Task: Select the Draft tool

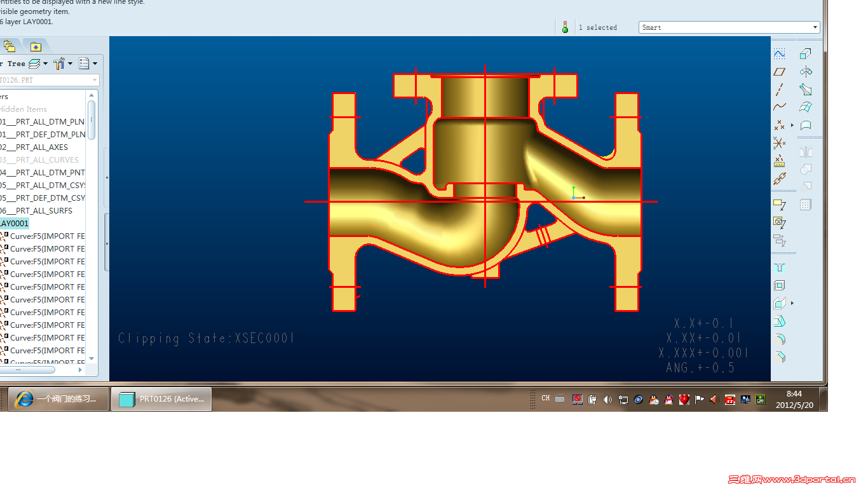Action: [780, 322]
